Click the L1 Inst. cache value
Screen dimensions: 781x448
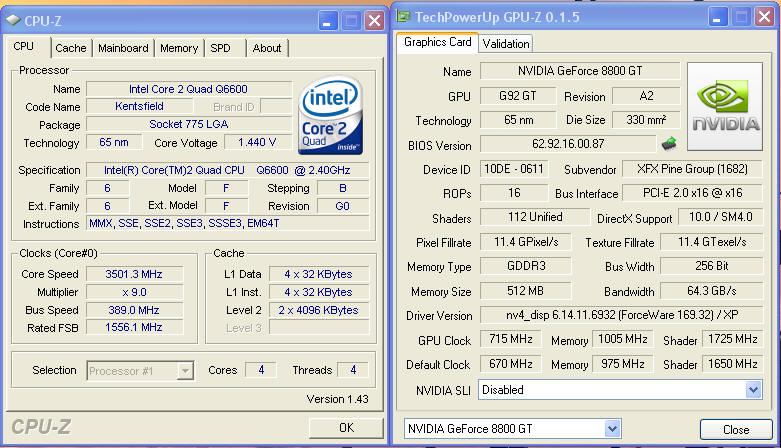(x=319, y=292)
